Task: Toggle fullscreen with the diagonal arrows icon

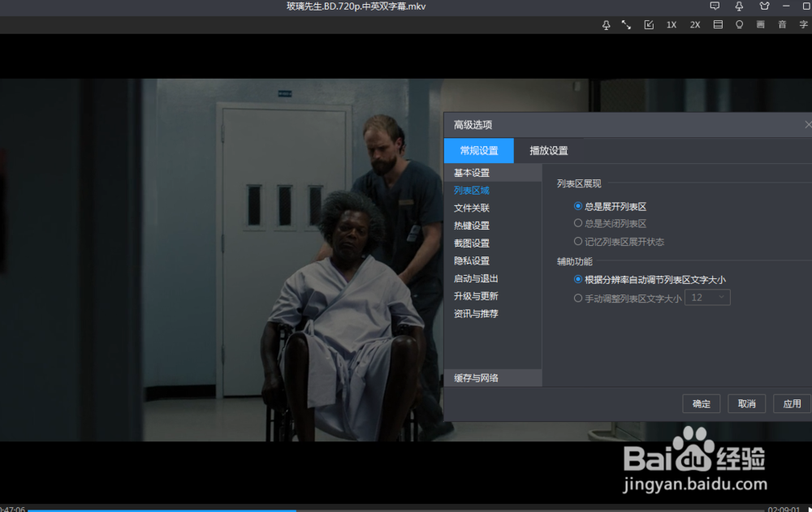Action: pos(626,24)
